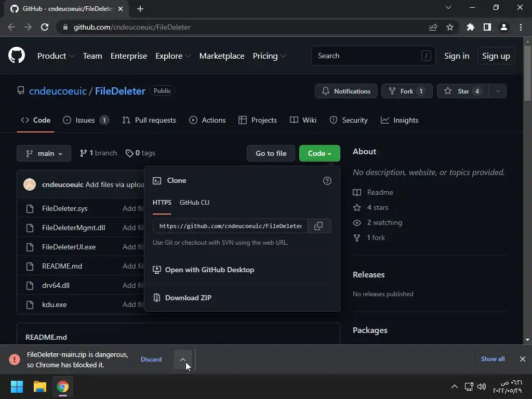The height and width of the screenshot is (399, 532).
Task: Open FileDeleter.sys file
Action: tap(65, 209)
